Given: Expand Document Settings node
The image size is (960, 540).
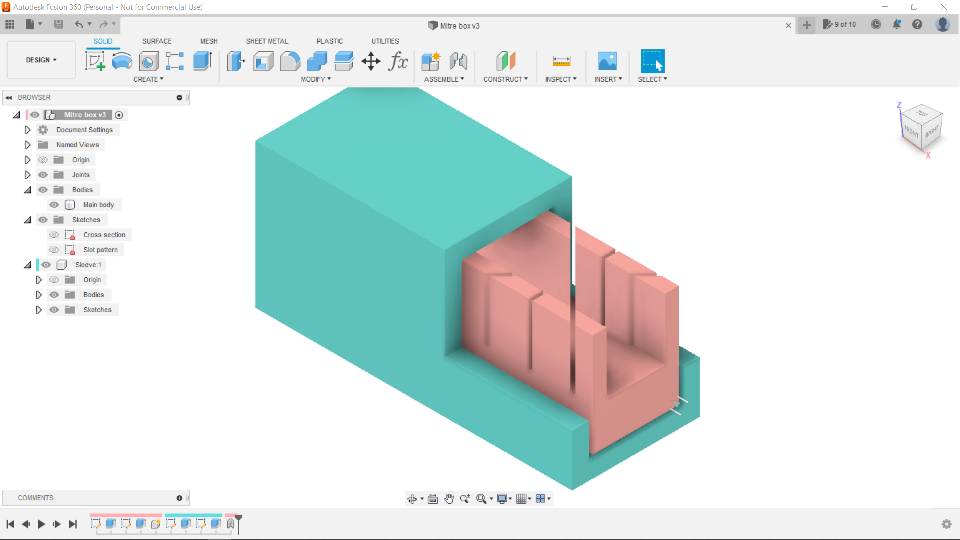Looking at the screenshot, I should [x=28, y=130].
